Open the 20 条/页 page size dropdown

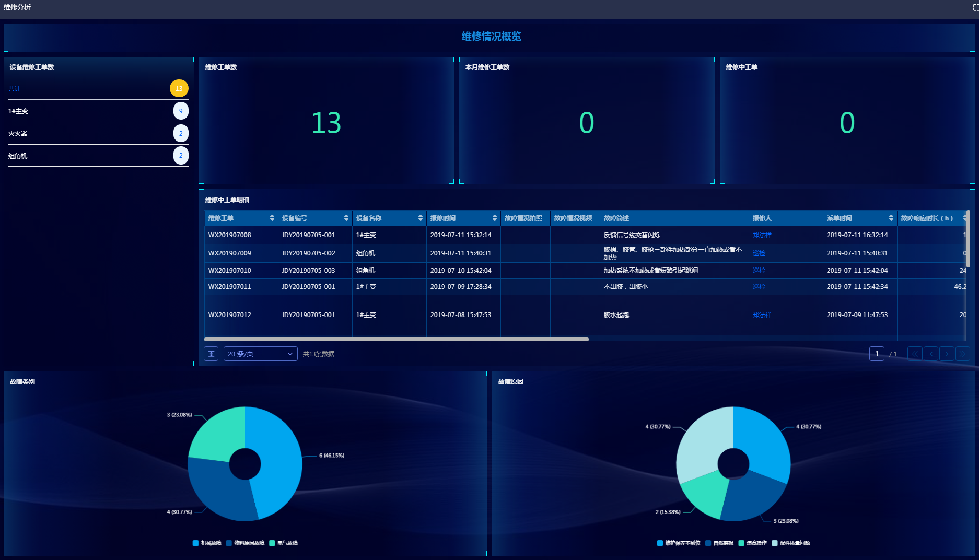260,354
